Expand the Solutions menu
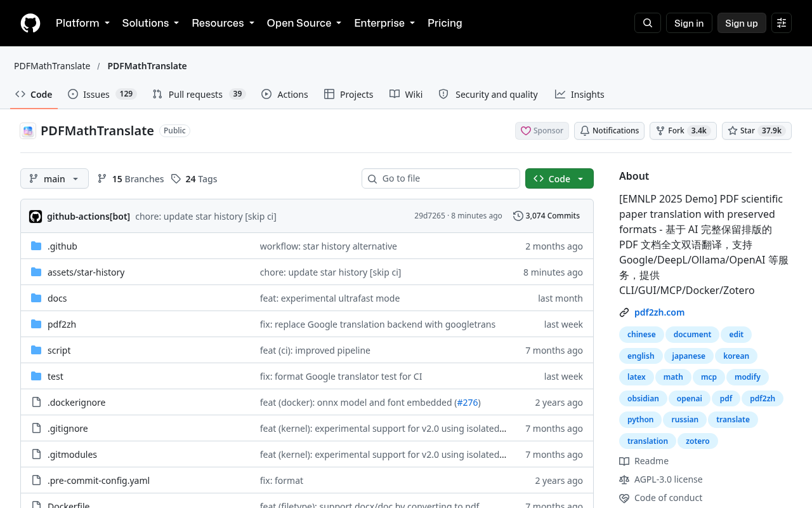This screenshot has width=812, height=508. coord(151,23)
